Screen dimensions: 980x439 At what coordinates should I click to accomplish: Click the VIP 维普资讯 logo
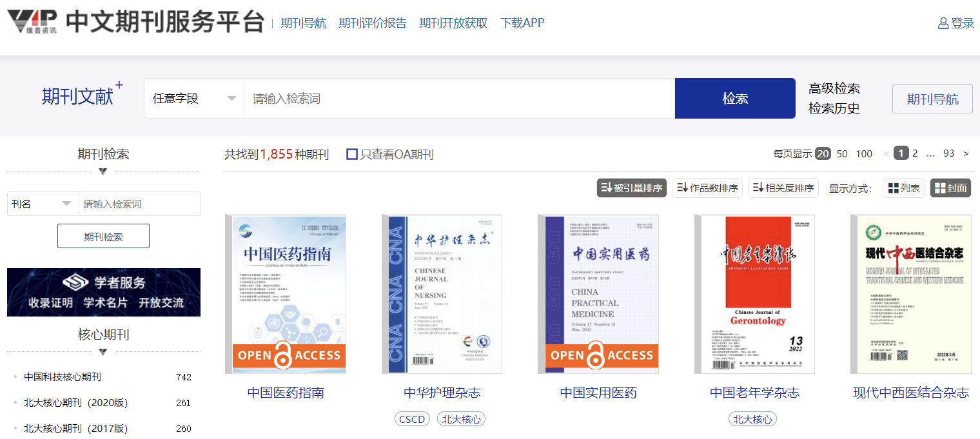pyautogui.click(x=32, y=22)
